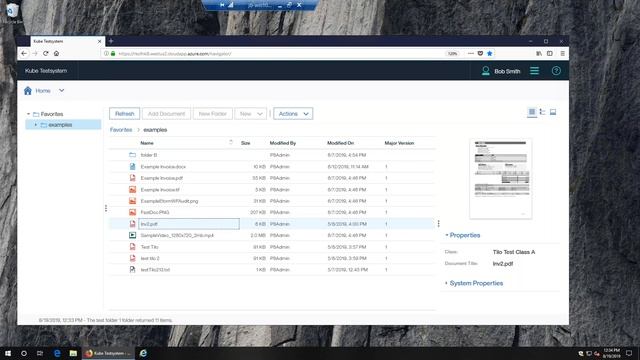Open the Actions dropdown button
The image size is (640, 360).
(x=293, y=113)
